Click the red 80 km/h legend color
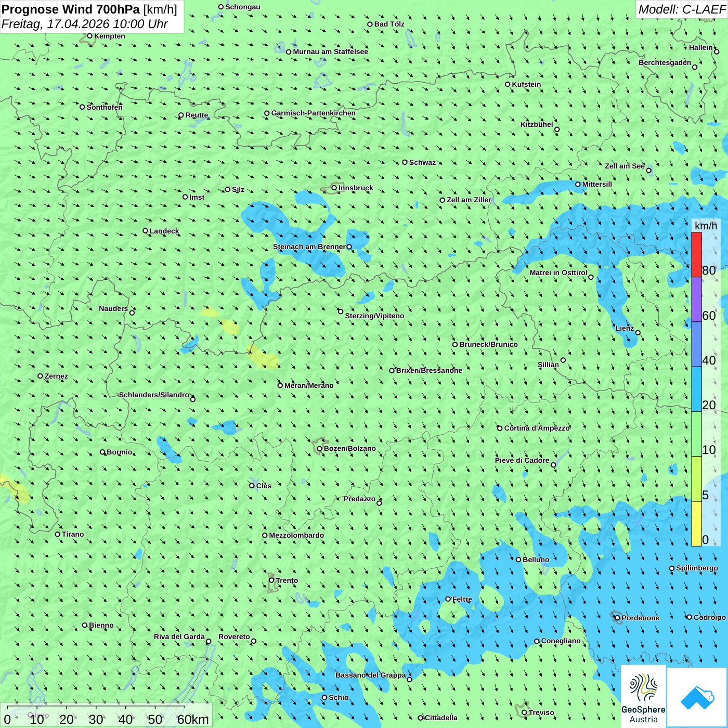This screenshot has height=728, width=728. (696, 254)
